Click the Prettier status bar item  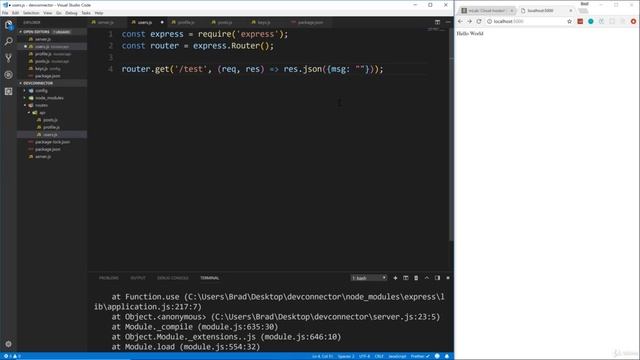(x=420, y=356)
